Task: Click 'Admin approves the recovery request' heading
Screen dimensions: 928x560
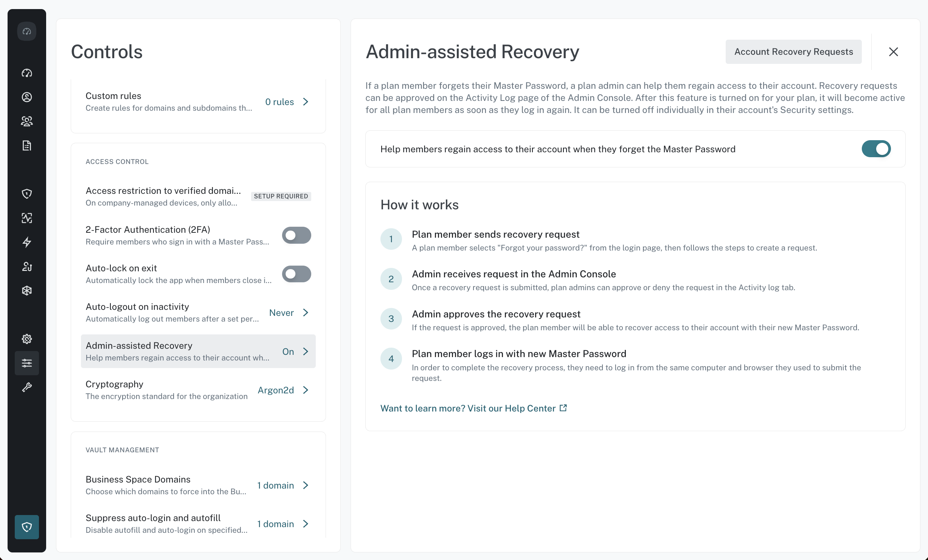Action: click(496, 314)
